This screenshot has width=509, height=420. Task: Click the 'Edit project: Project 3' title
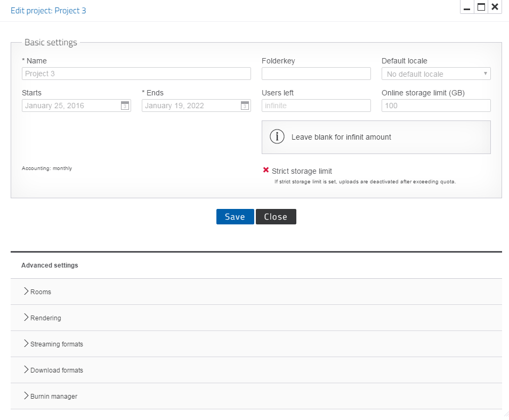[49, 10]
